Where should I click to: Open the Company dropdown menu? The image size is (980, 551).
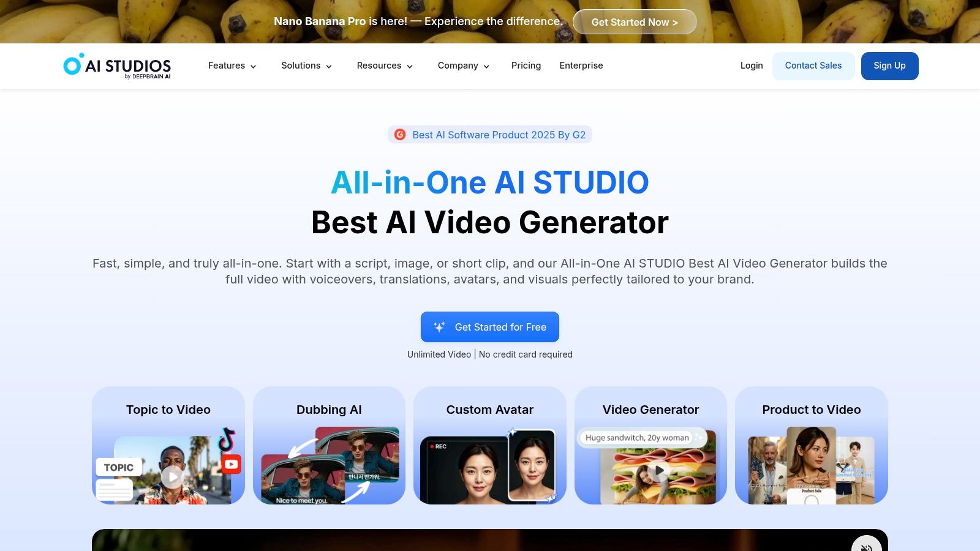tap(462, 66)
